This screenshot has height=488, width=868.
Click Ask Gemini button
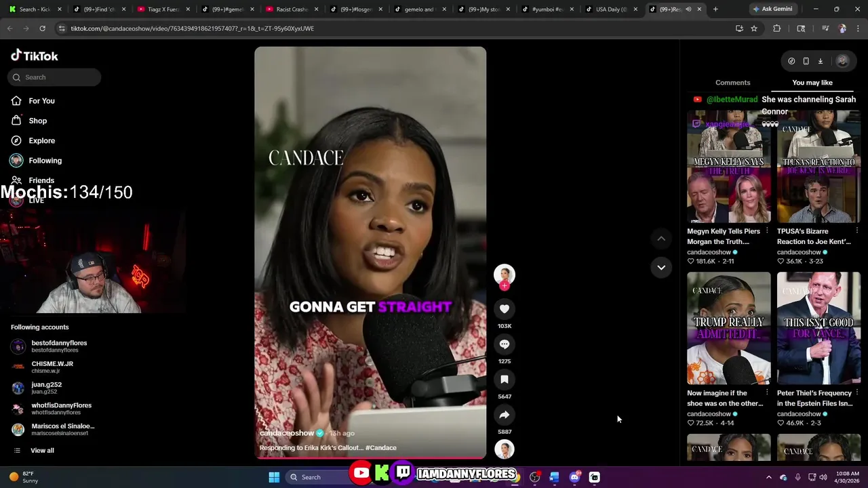[772, 9]
